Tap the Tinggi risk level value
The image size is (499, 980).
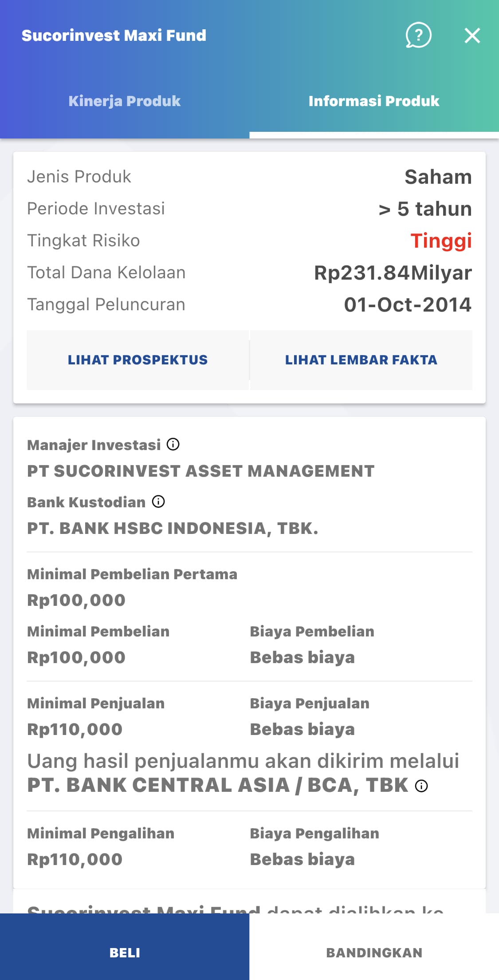click(x=441, y=241)
